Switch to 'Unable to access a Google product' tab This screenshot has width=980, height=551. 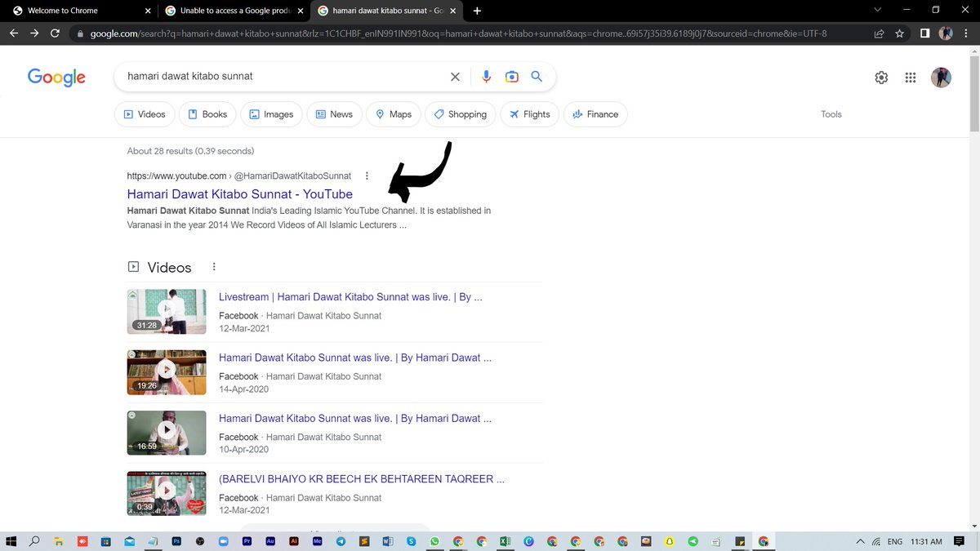click(234, 11)
